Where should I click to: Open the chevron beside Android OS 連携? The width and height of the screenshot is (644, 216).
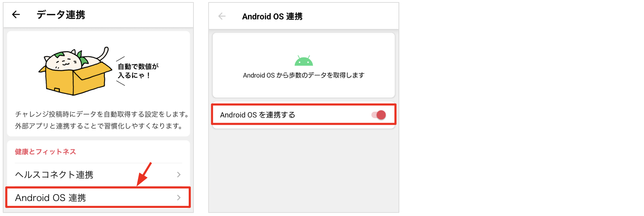tap(179, 198)
